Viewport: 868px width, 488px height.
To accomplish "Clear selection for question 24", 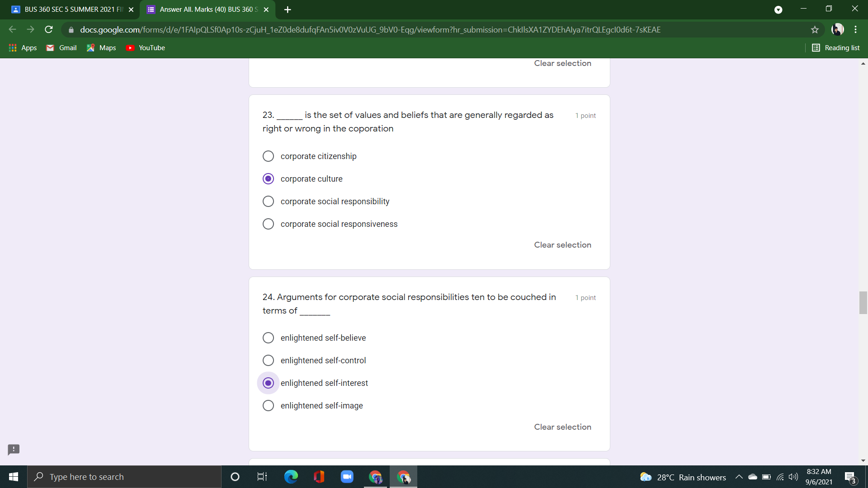I will coord(562,427).
